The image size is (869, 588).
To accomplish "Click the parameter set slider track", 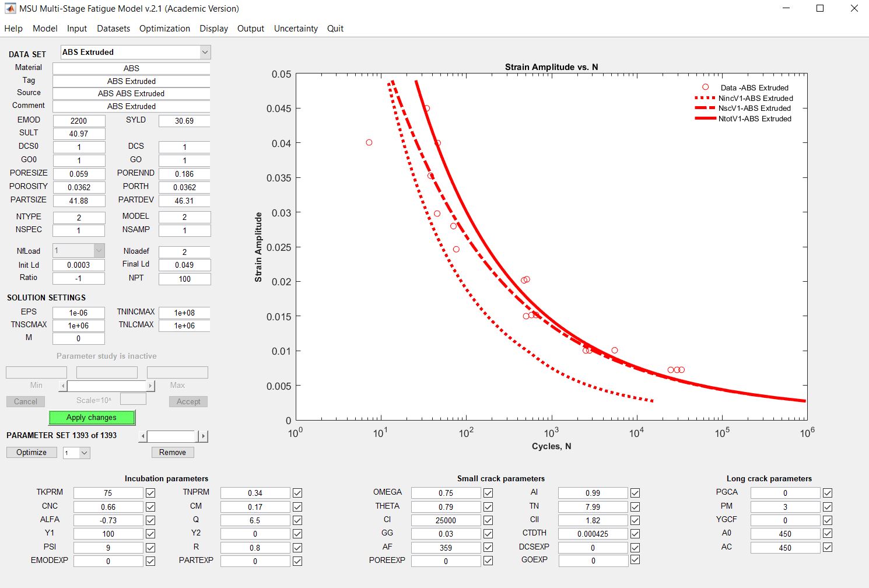I will click(175, 436).
